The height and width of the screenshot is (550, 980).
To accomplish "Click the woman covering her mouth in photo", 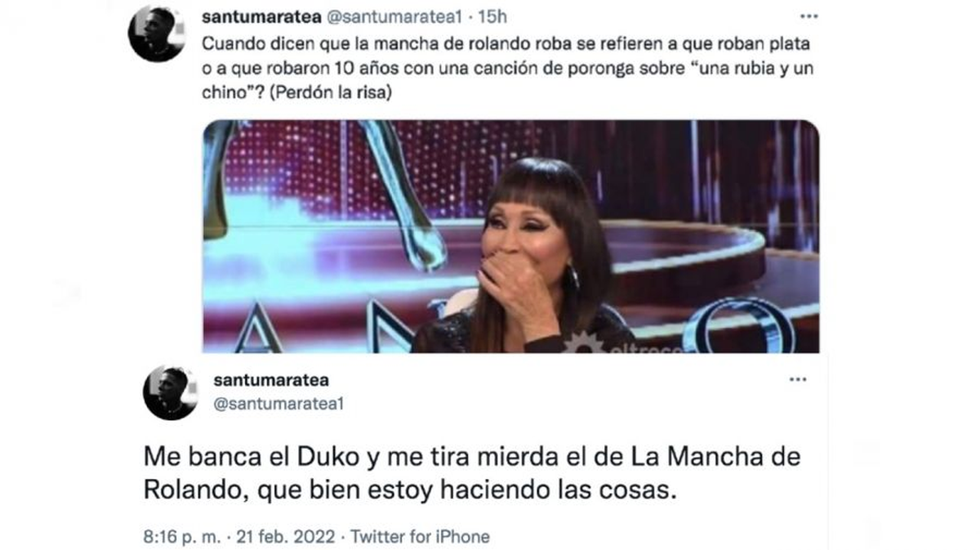I will point(531,257).
